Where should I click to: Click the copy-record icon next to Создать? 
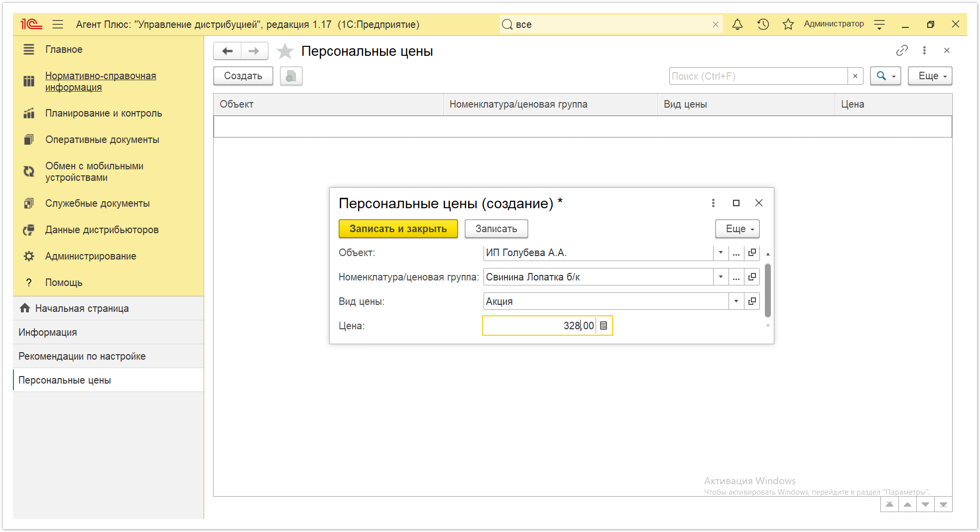point(291,76)
